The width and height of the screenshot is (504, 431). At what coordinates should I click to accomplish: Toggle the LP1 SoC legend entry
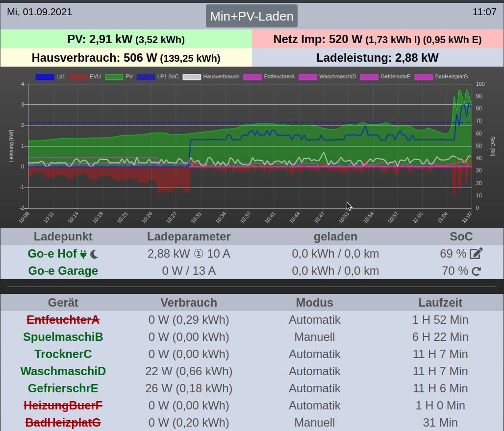[157, 77]
